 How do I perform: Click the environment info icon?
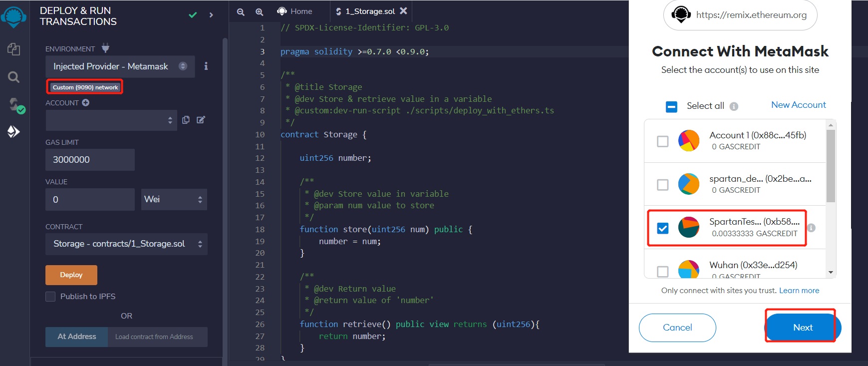coord(206,66)
